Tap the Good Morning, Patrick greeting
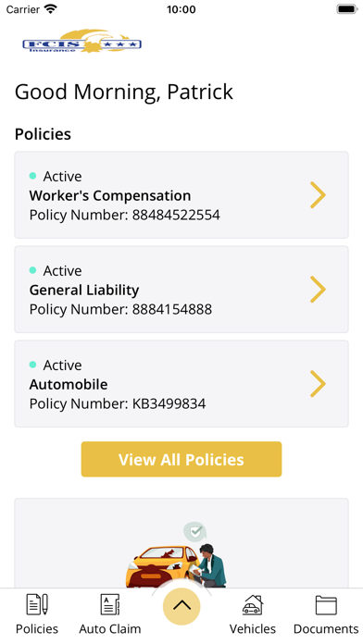Image resolution: width=363 pixels, height=644 pixels. pos(124,92)
